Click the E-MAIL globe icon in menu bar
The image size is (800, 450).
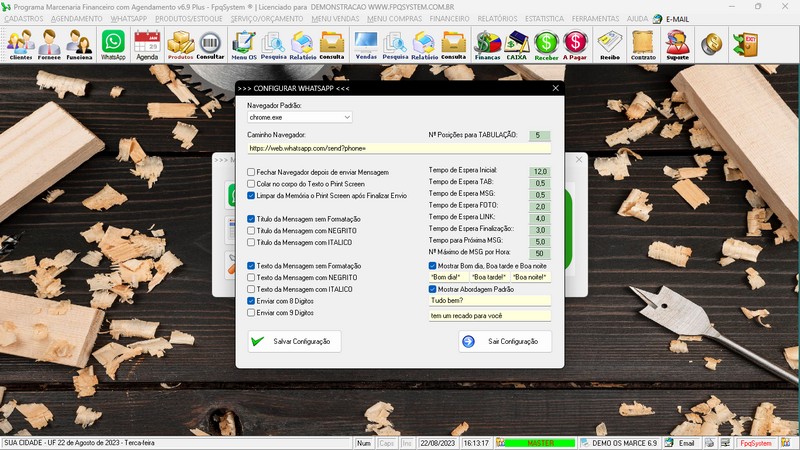pyautogui.click(x=658, y=19)
